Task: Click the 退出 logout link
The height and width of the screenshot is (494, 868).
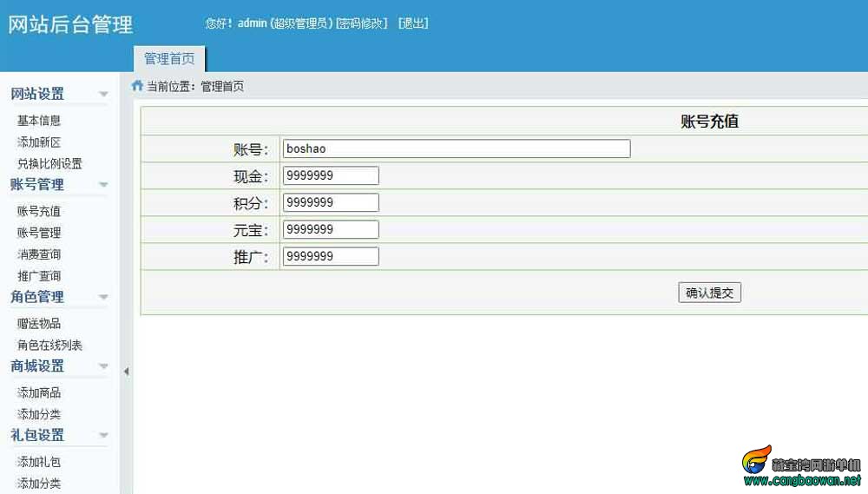Action: [413, 23]
